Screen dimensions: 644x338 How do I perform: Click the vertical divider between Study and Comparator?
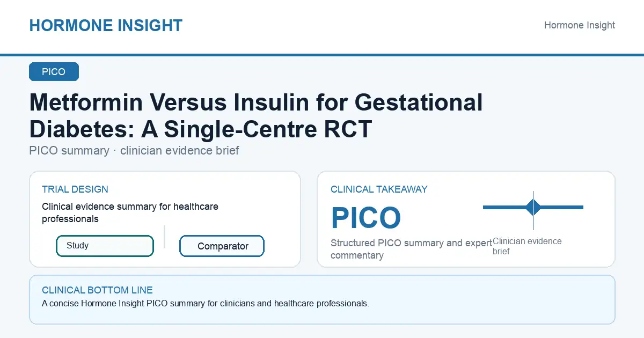click(165, 237)
